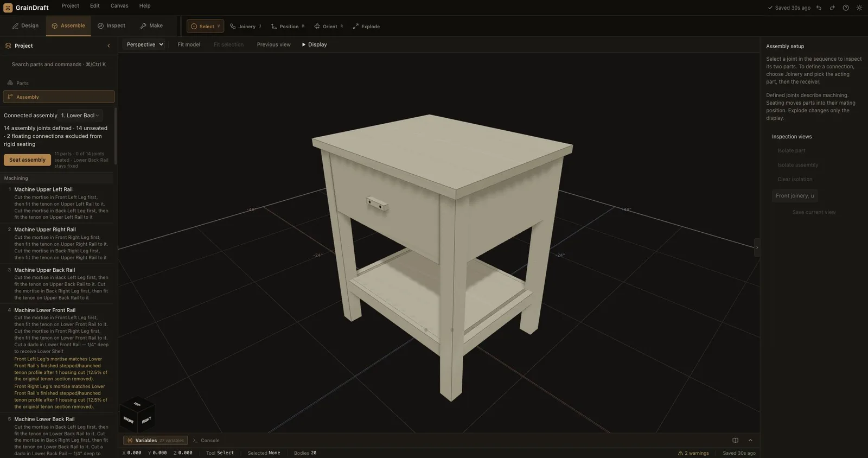Screen dimensions: 868x458
Task: Click the Seat assembly button
Action: point(27,160)
